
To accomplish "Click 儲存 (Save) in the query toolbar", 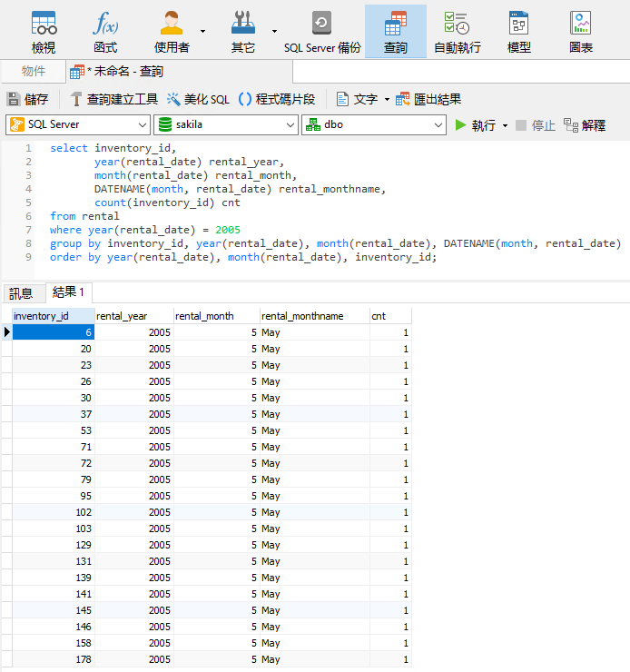I will [27, 99].
